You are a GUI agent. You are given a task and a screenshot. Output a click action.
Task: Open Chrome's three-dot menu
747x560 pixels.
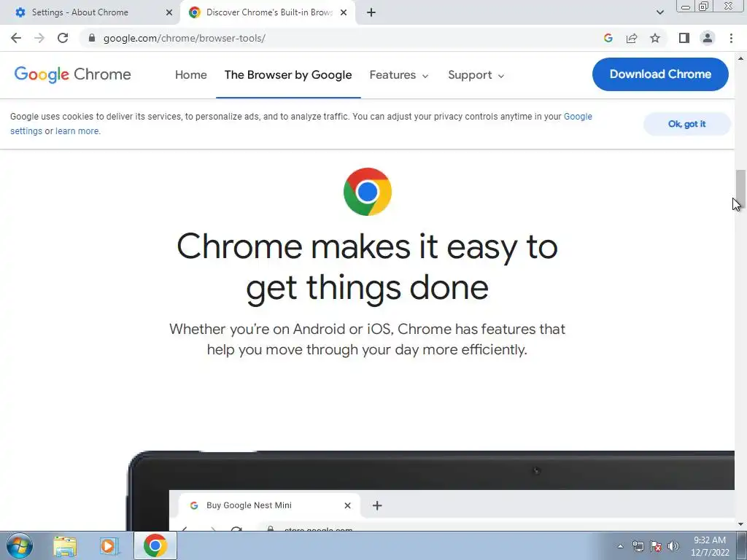(731, 38)
